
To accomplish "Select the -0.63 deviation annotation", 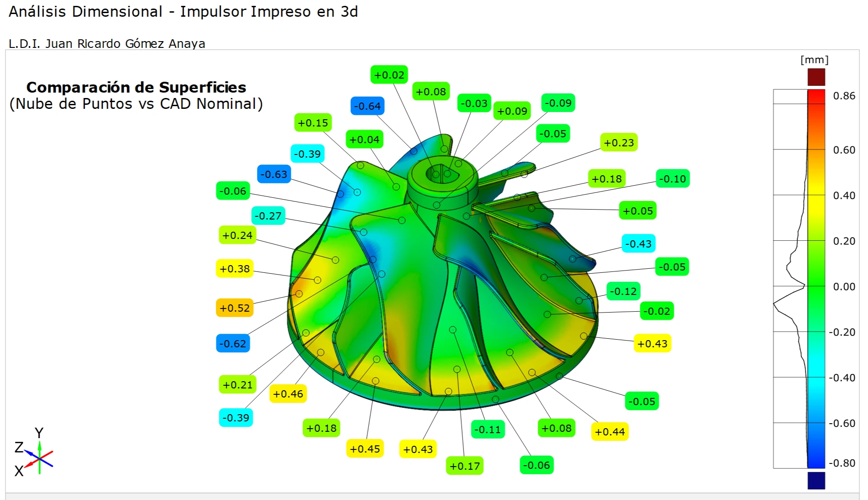I will coord(274,174).
